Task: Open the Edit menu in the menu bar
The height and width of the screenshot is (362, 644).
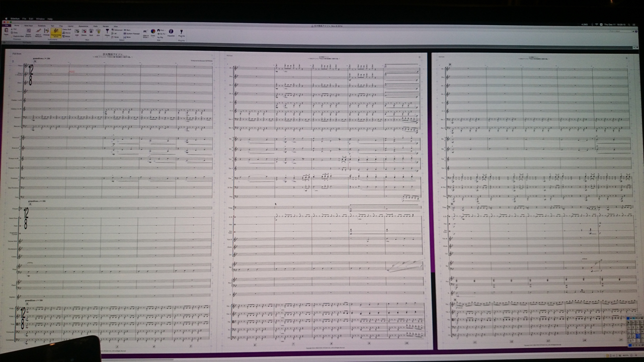Action: click(x=31, y=19)
